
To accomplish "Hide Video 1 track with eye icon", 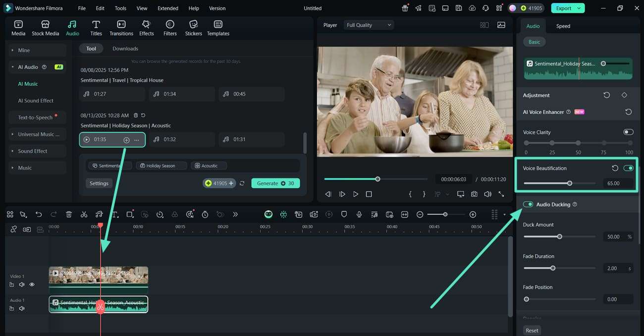I will click(32, 284).
